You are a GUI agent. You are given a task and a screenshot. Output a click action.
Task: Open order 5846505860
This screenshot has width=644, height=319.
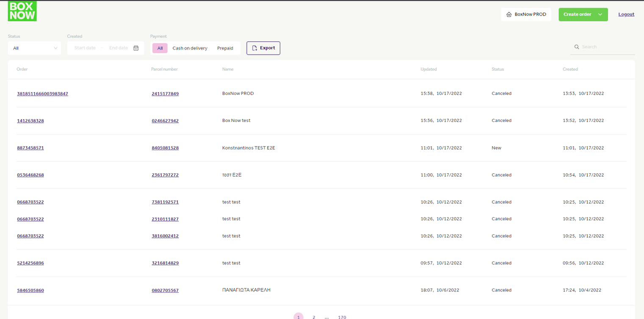[x=30, y=290]
